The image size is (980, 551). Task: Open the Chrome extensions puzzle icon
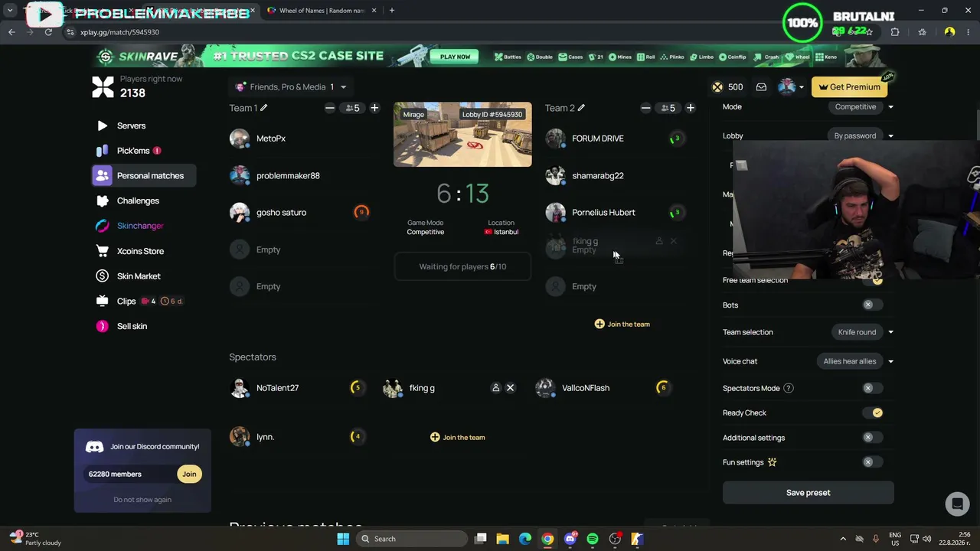tap(895, 32)
